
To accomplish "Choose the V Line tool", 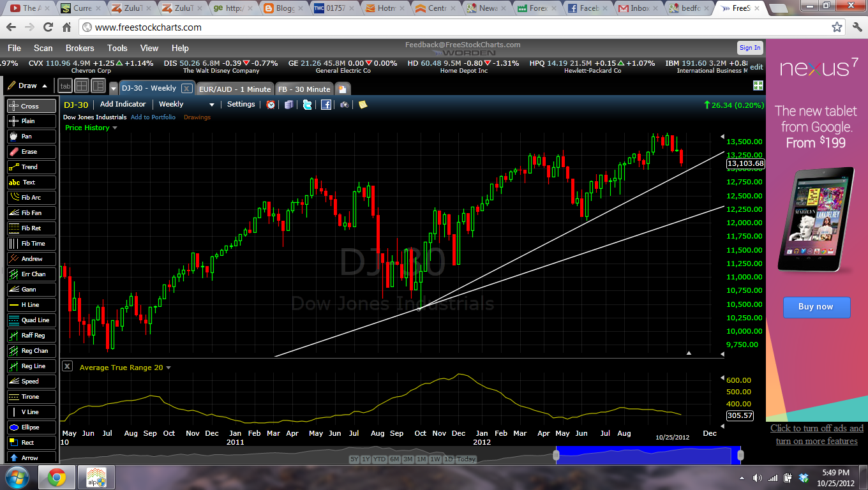I will (x=31, y=412).
